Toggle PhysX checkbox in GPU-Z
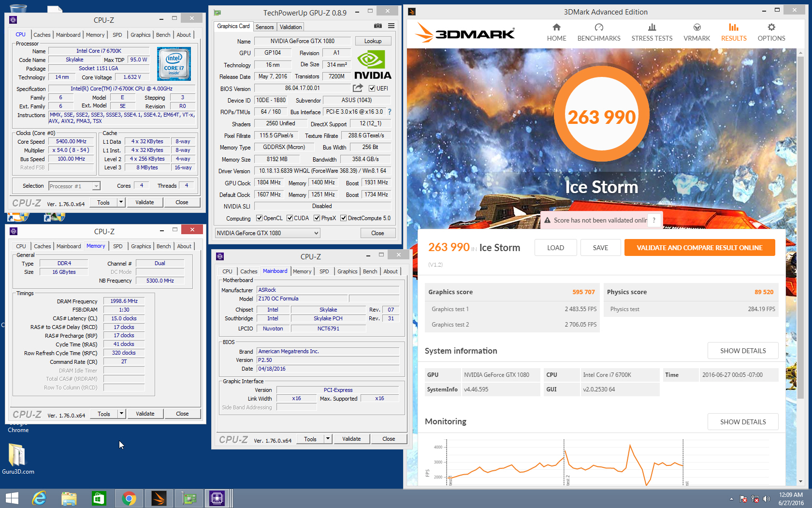The height and width of the screenshot is (508, 812). [317, 218]
